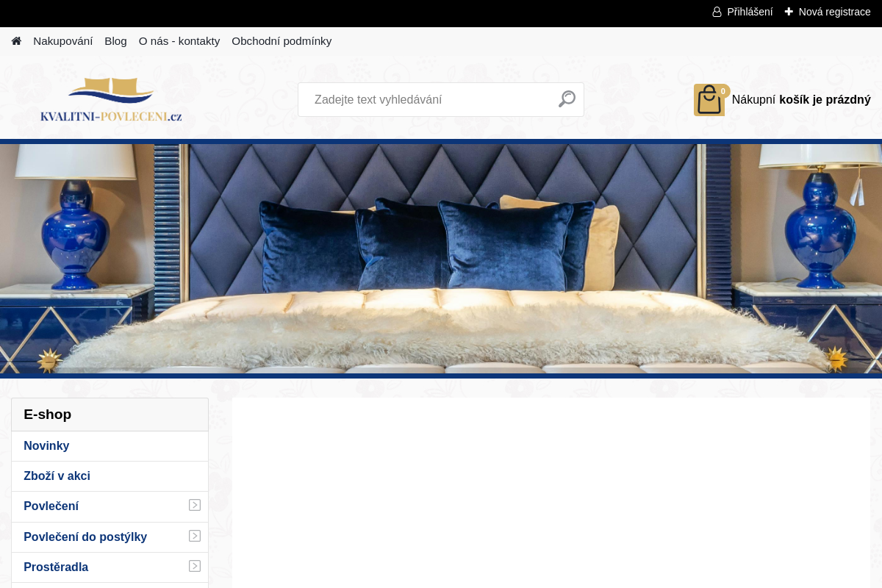Click the plus icon beside Nová registrace
The width and height of the screenshot is (882, 588).
coord(789,12)
